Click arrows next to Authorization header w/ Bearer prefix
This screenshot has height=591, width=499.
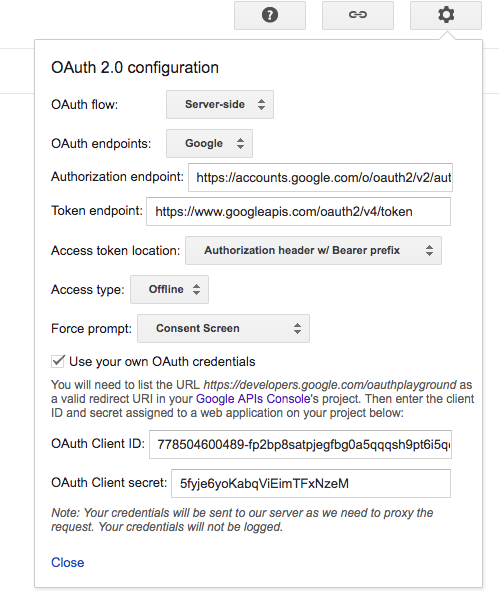pos(429,251)
